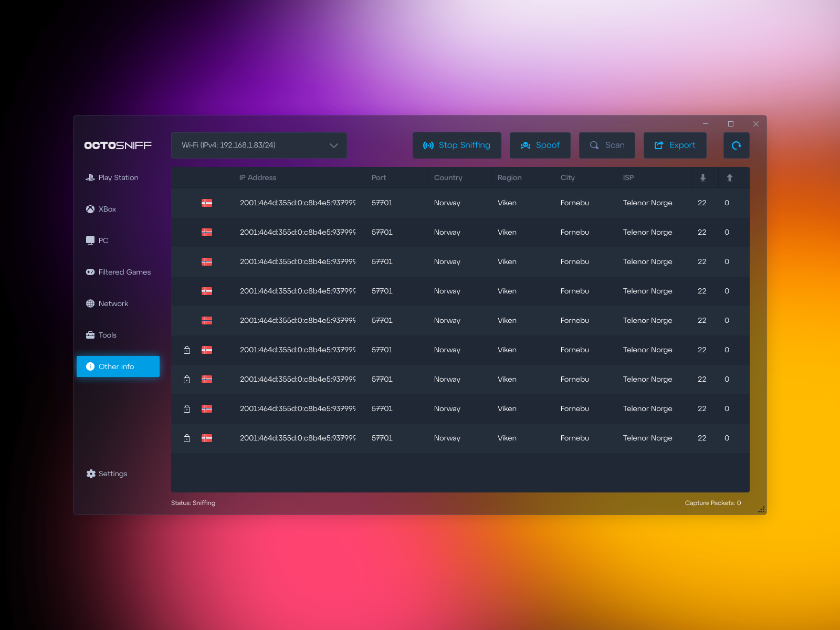The image size is (840, 630).
Task: Click the Norway flag on the first row
Action: [x=207, y=203]
